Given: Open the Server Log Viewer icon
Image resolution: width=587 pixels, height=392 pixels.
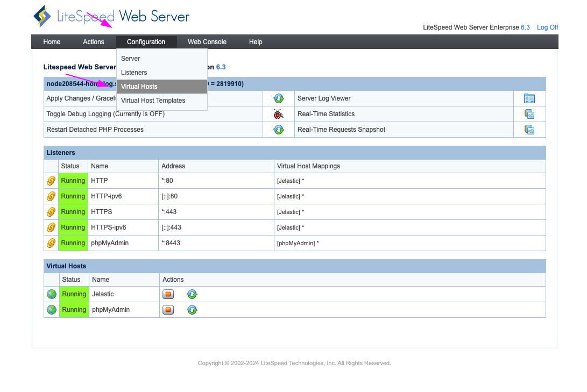Looking at the screenshot, I should tap(529, 98).
